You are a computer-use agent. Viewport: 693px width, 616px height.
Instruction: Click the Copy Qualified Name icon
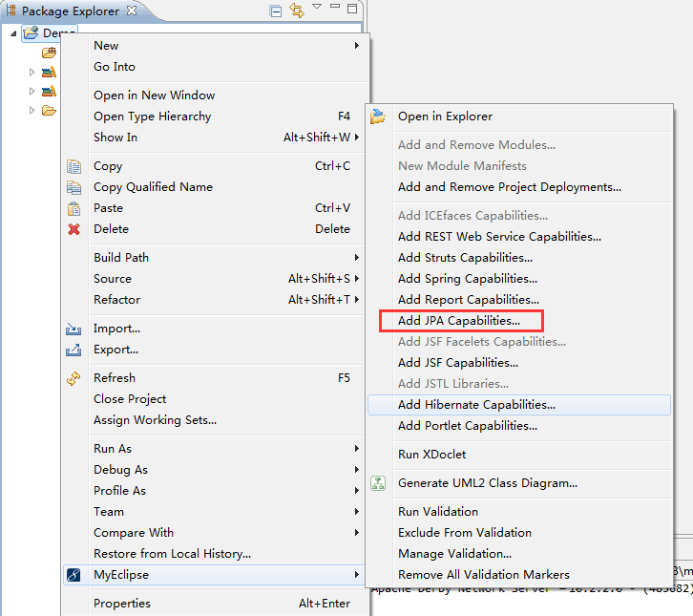click(73, 187)
